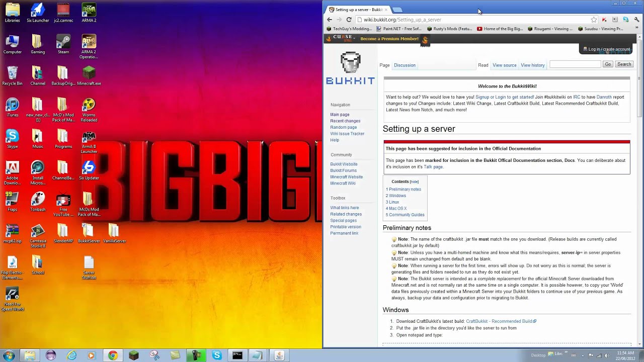
Task: Select the Read tab
Action: tap(483, 65)
